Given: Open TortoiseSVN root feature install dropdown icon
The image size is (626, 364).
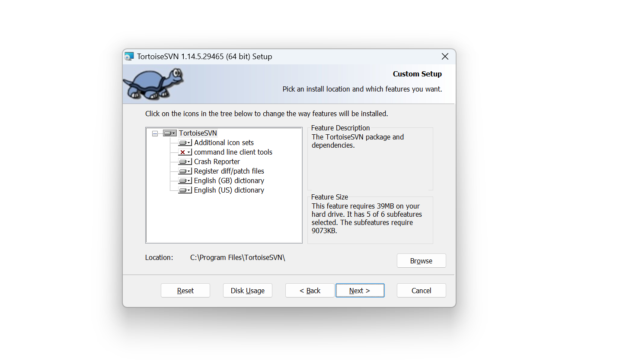Looking at the screenshot, I should click(170, 133).
